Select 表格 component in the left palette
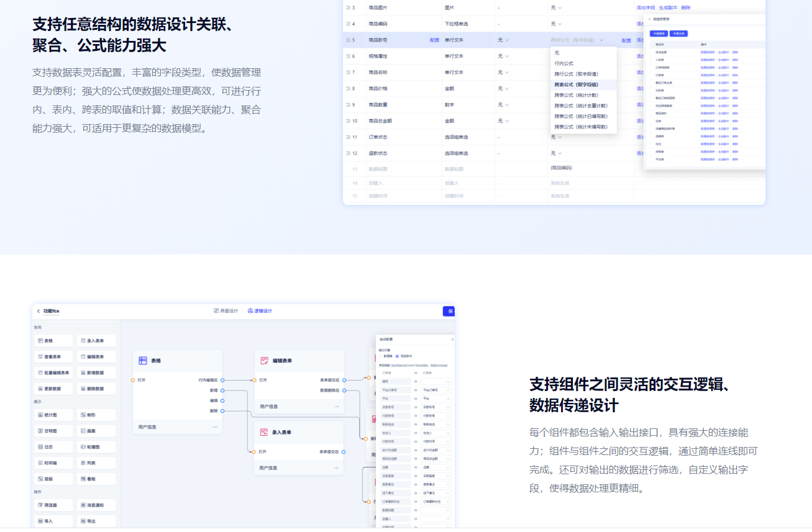 click(x=53, y=341)
